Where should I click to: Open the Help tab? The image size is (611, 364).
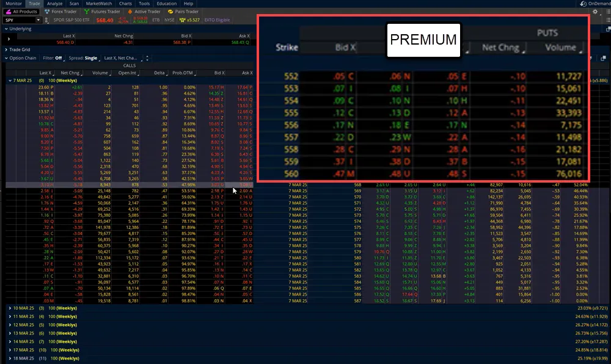(x=189, y=4)
